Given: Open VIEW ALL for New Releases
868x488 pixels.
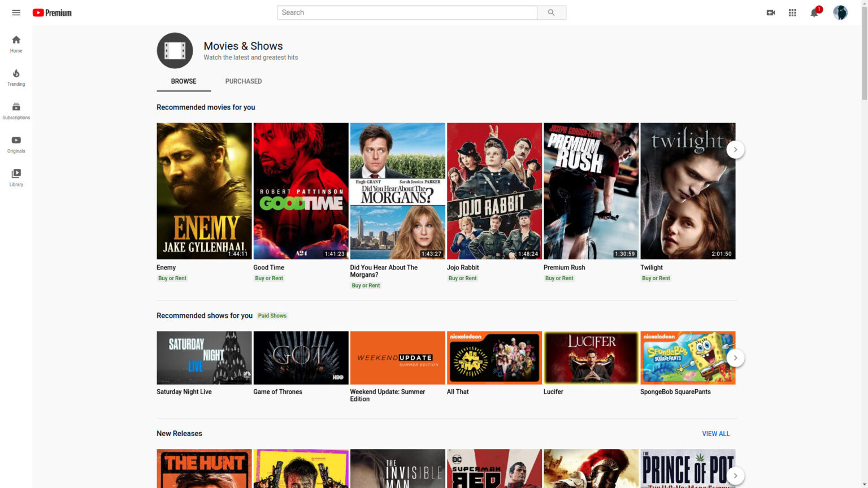Looking at the screenshot, I should [715, 433].
